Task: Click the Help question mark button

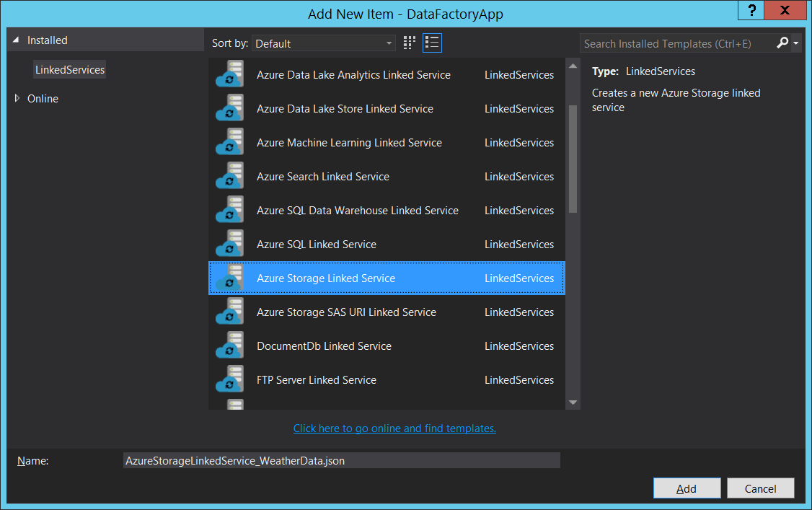Action: [751, 10]
